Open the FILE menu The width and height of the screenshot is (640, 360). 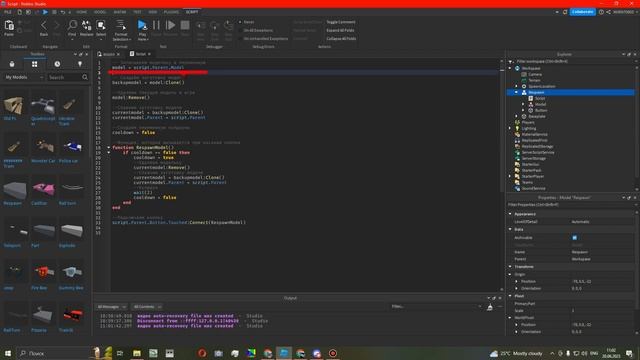(8, 12)
